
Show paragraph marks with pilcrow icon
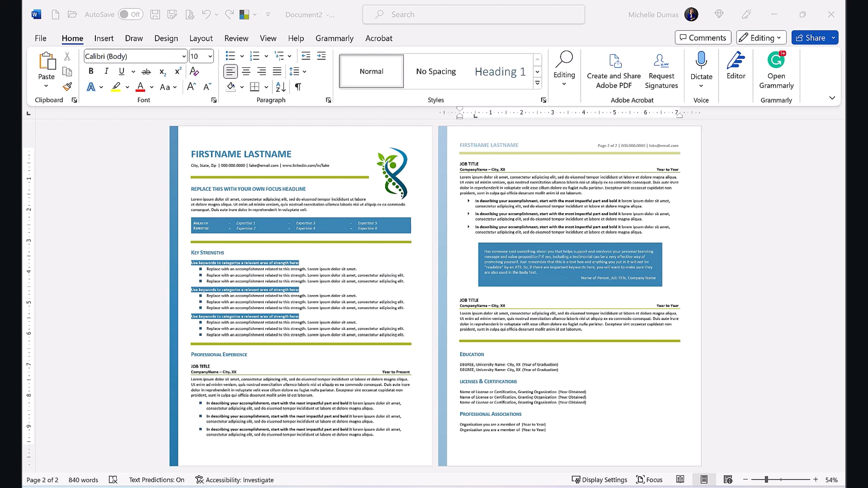point(298,87)
